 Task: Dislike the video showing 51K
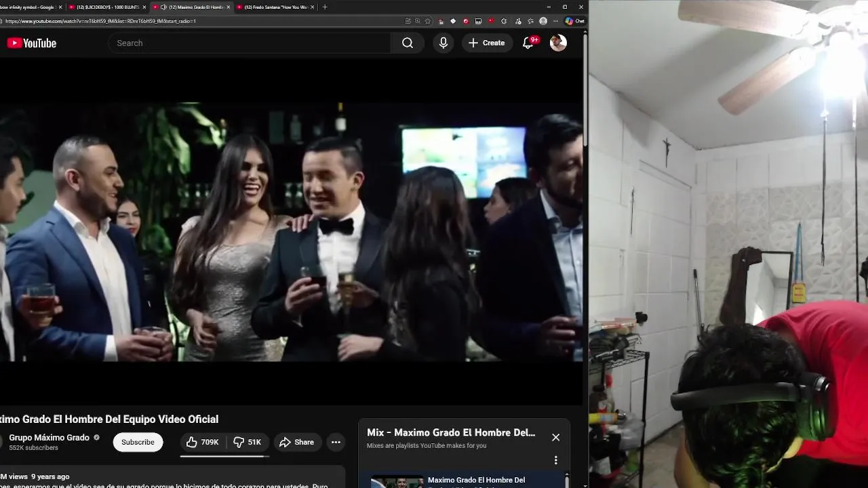[x=248, y=442]
